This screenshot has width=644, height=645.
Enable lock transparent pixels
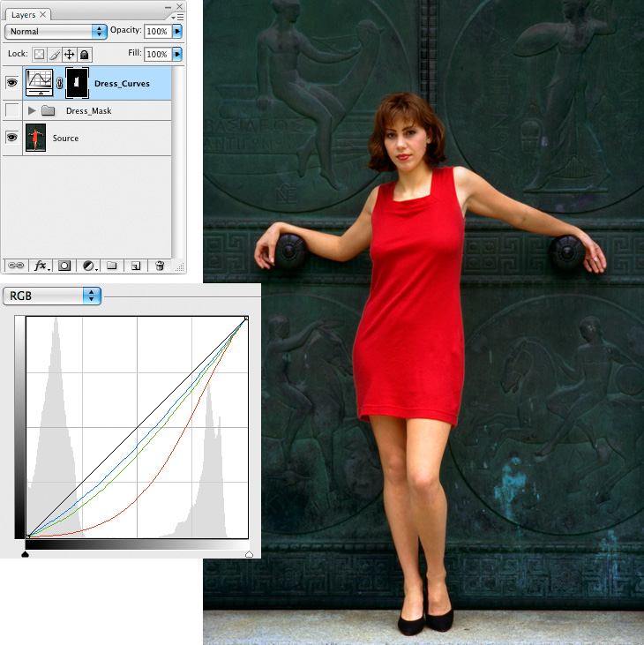(39, 54)
